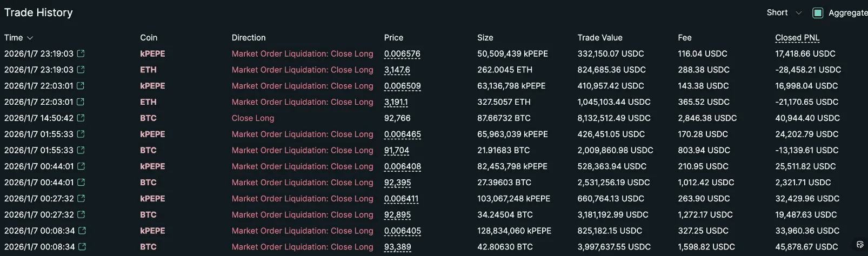Open explorer link for ETH trade at 22:03:01

[x=81, y=102]
